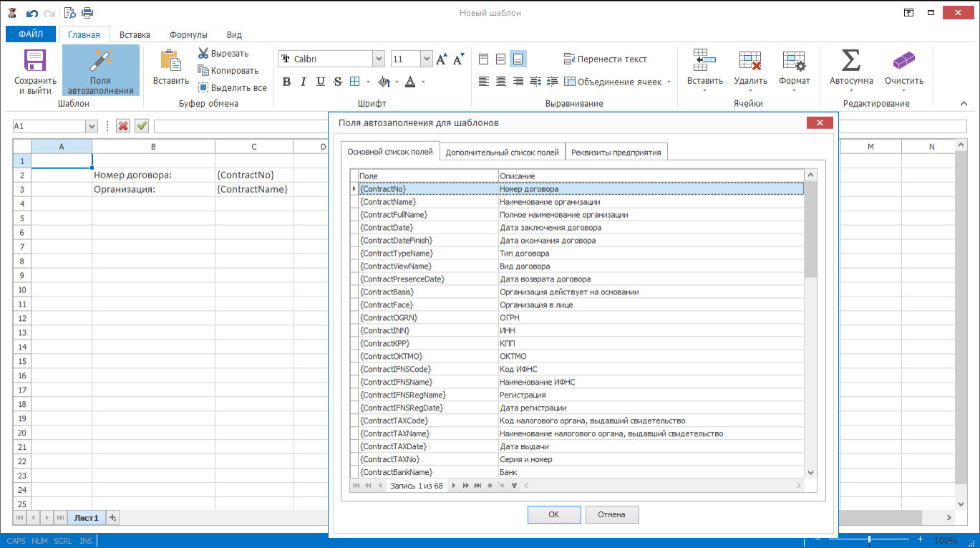The height and width of the screenshot is (548, 980).
Task: Increase font size with larger A icon
Action: pos(442,59)
